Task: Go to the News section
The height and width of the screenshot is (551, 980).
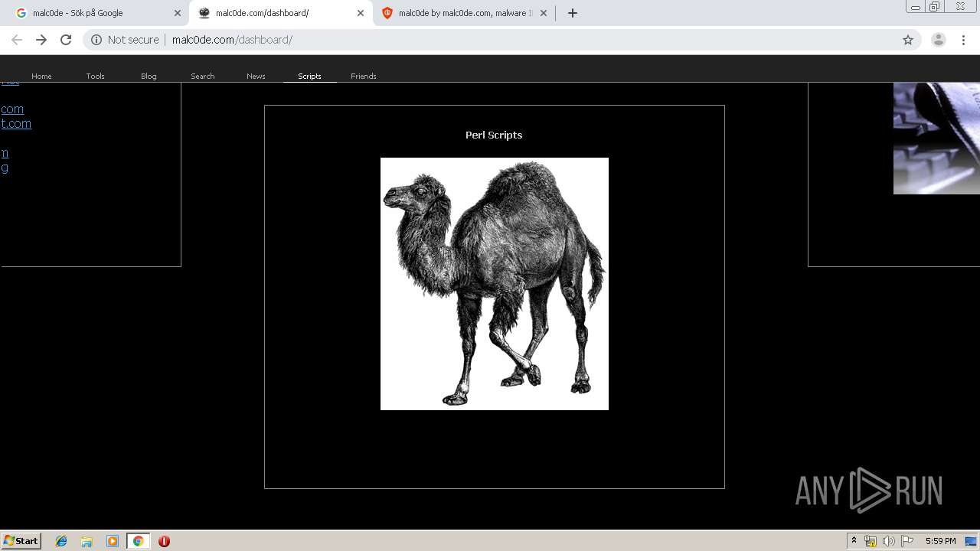Action: click(x=256, y=76)
